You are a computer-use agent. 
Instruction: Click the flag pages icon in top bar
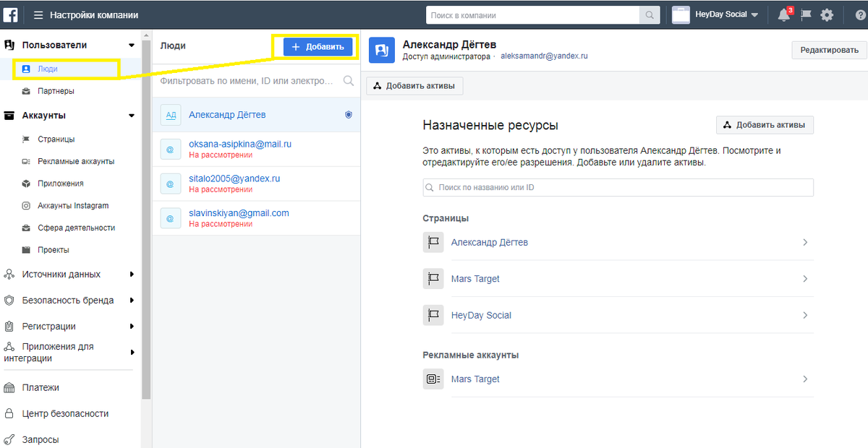click(805, 15)
